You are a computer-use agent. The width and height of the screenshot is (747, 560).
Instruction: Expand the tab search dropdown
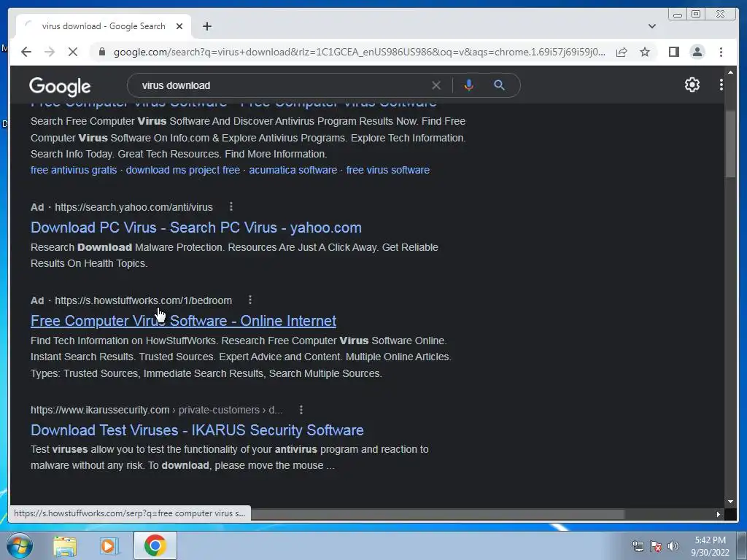pos(651,26)
